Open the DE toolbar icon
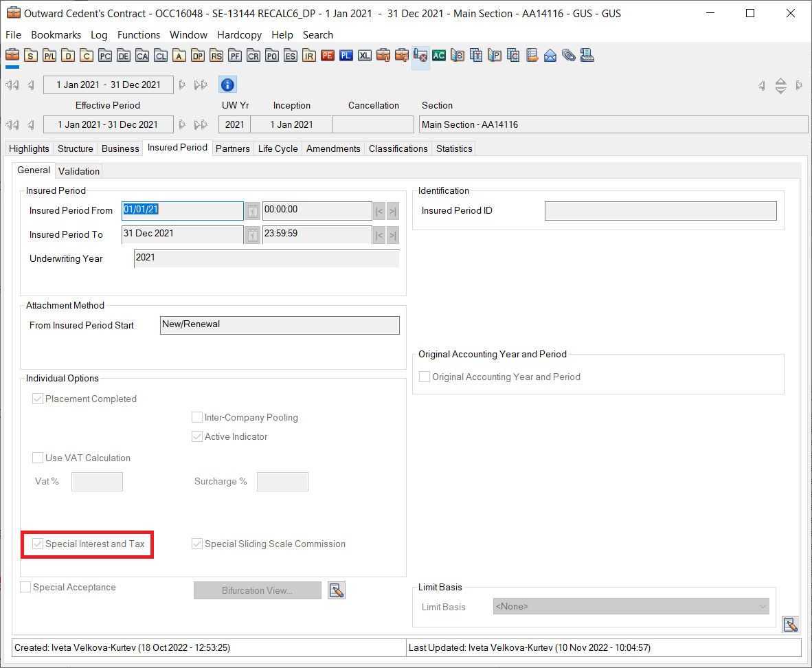Screen dimensions: 812x668 click(124, 56)
